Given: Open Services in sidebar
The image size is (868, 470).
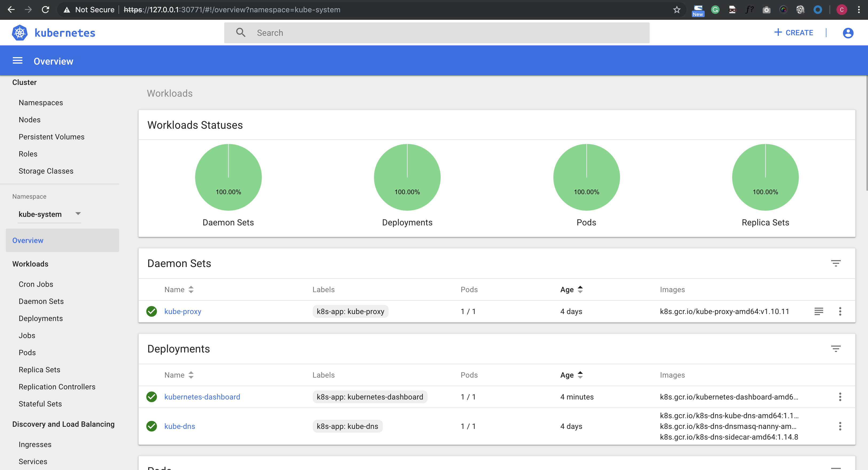Looking at the screenshot, I should 33,461.
